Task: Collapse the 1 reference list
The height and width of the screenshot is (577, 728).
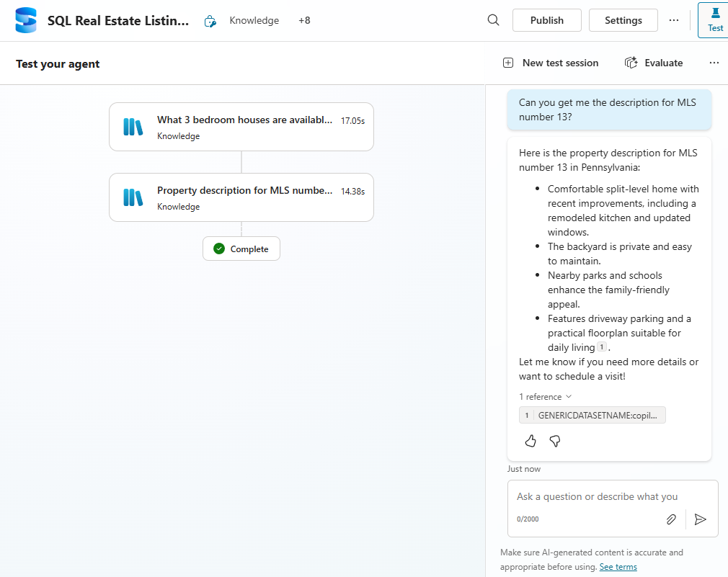Action: coord(545,397)
